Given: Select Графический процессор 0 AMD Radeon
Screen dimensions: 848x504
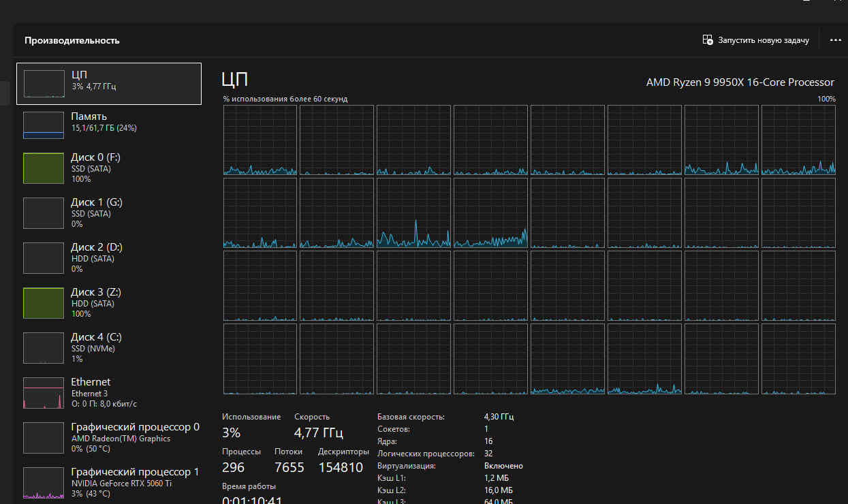Looking at the screenshot, I should point(109,437).
